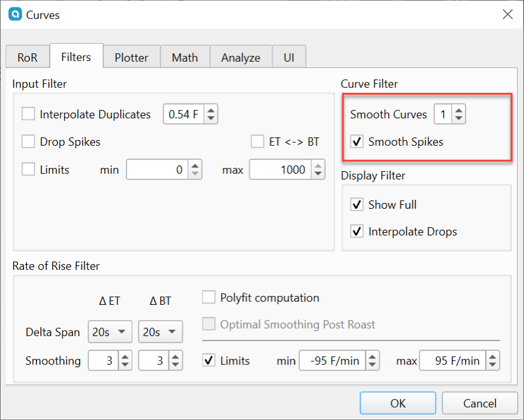Image resolution: width=524 pixels, height=420 pixels.
Task: Uncheck Show Full display option
Action: 358,204
